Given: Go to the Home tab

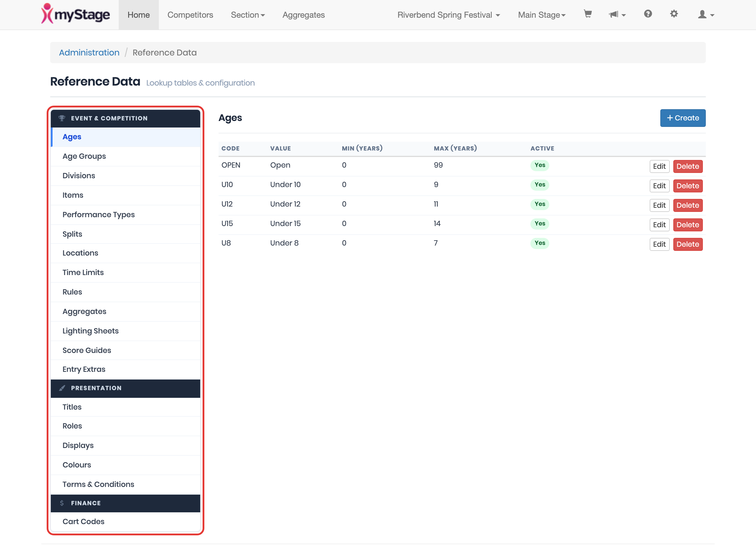Looking at the screenshot, I should [139, 15].
